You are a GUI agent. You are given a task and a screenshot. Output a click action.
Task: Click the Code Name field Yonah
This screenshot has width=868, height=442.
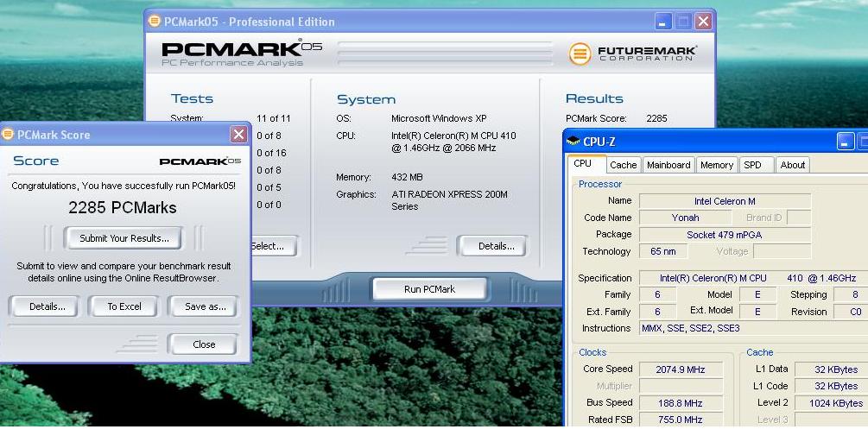[685, 218]
